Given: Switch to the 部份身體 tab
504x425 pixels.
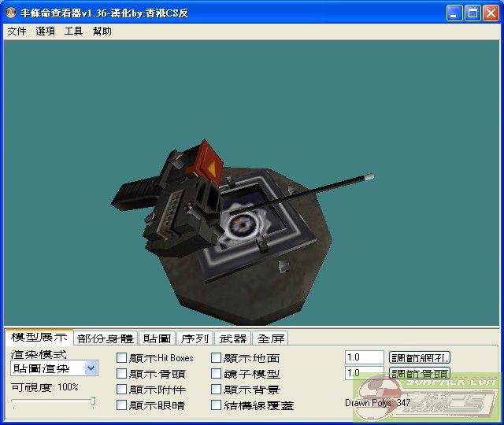Looking at the screenshot, I should tap(106, 338).
